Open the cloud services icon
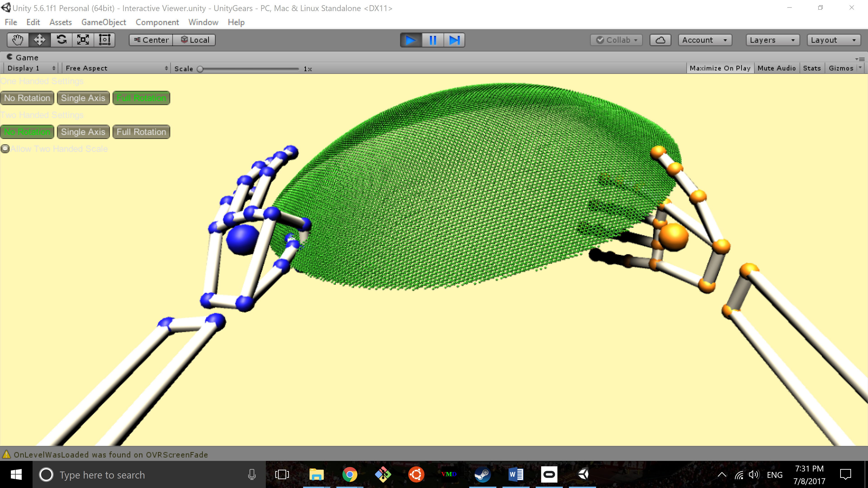The image size is (868, 488). coord(660,40)
